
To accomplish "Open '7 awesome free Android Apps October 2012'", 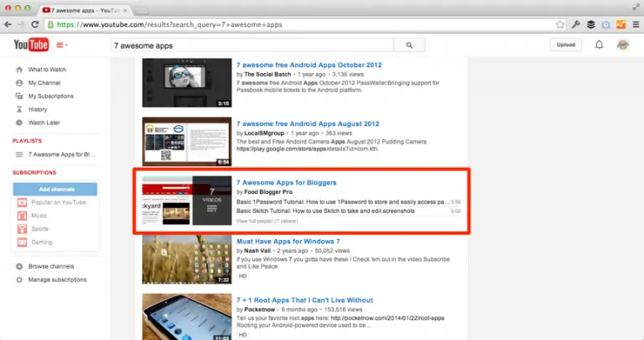I will 309,65.
